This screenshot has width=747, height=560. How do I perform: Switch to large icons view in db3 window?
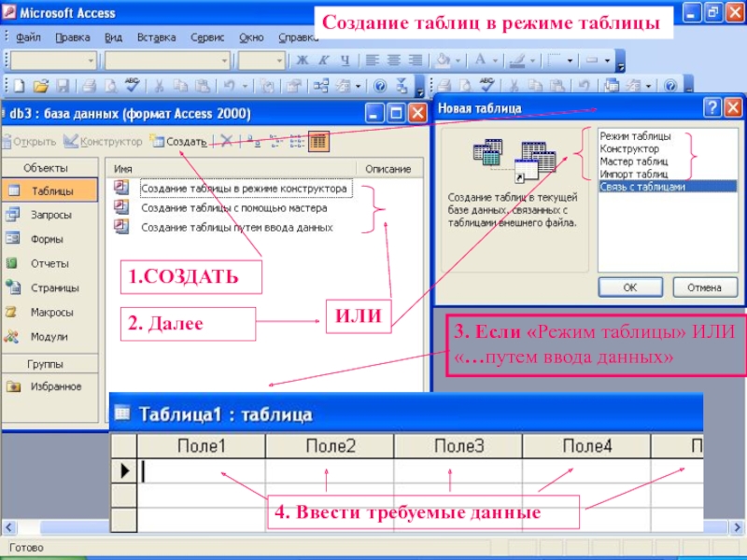click(x=254, y=142)
